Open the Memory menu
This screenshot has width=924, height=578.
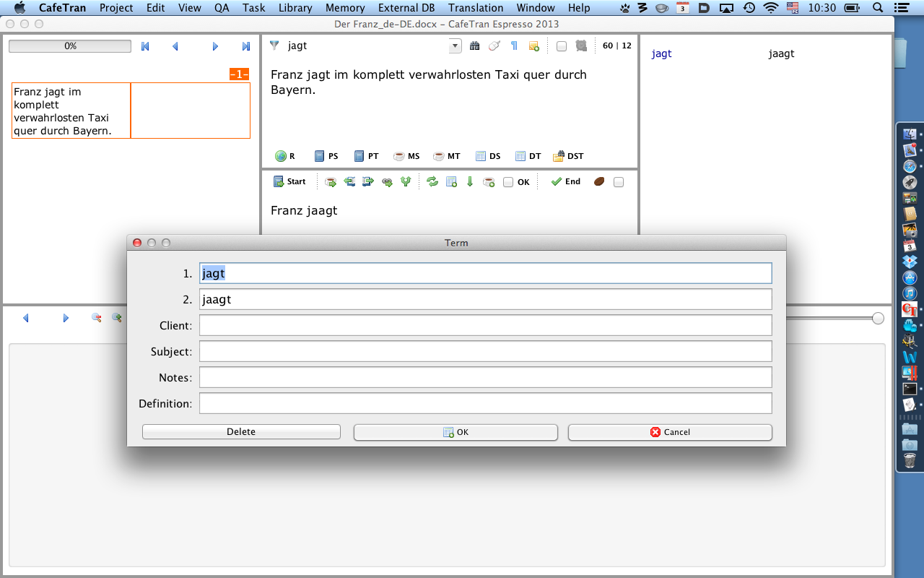pos(344,8)
